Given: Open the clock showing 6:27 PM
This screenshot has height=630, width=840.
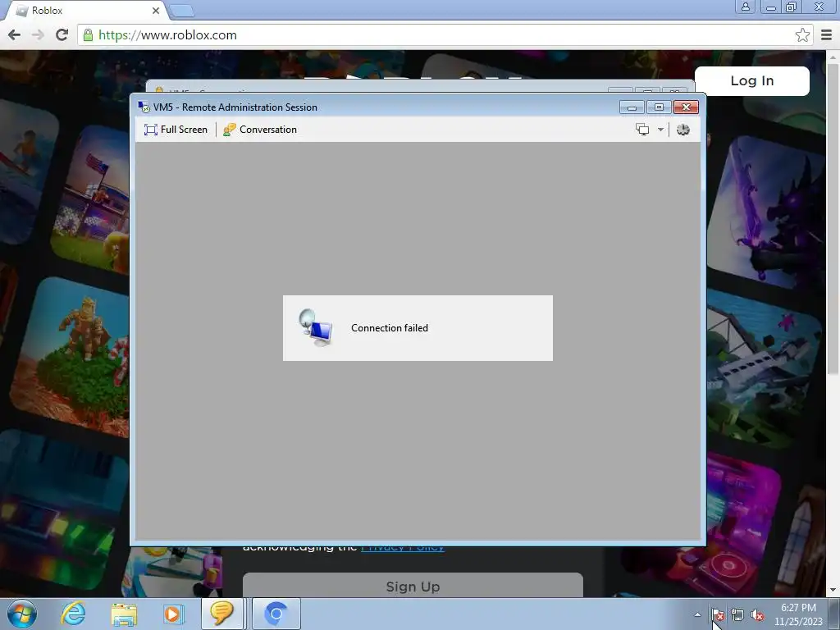Looking at the screenshot, I should pyautogui.click(x=797, y=614).
